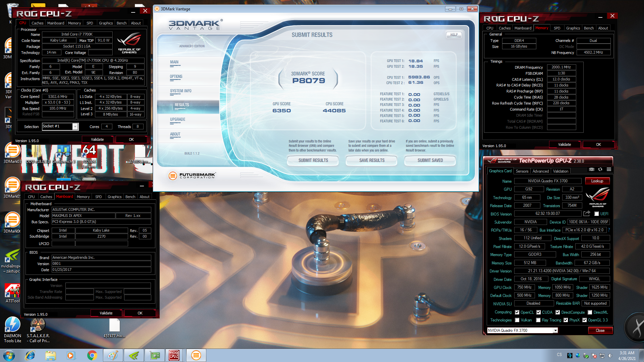Take GPU-Z screenshot with camera icon

click(592, 170)
